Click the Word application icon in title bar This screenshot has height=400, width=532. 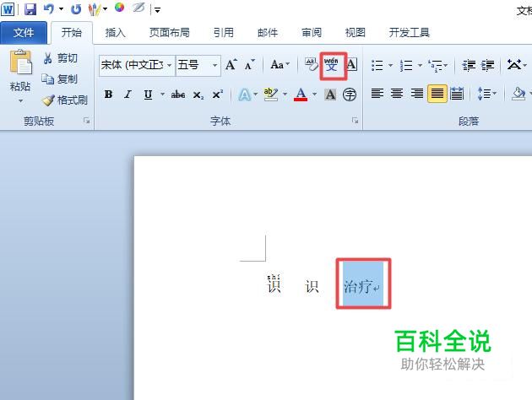(8, 9)
